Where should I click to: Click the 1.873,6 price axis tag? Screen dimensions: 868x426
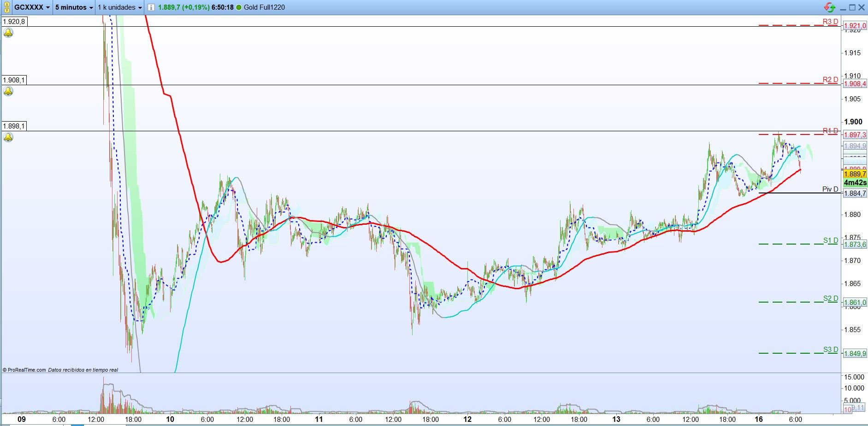point(855,244)
